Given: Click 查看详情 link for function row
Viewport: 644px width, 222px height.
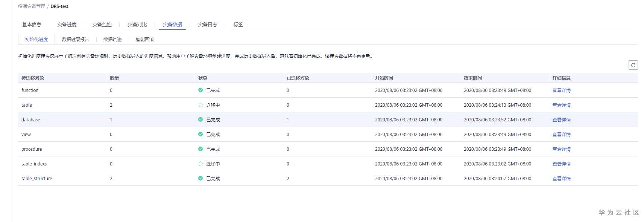Looking at the screenshot, I should click(561, 90).
